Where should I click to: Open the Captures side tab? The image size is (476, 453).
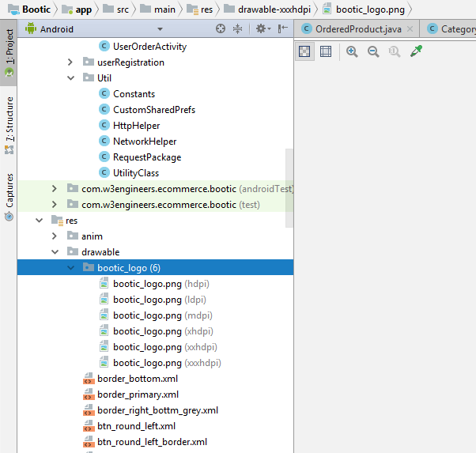tap(9, 190)
